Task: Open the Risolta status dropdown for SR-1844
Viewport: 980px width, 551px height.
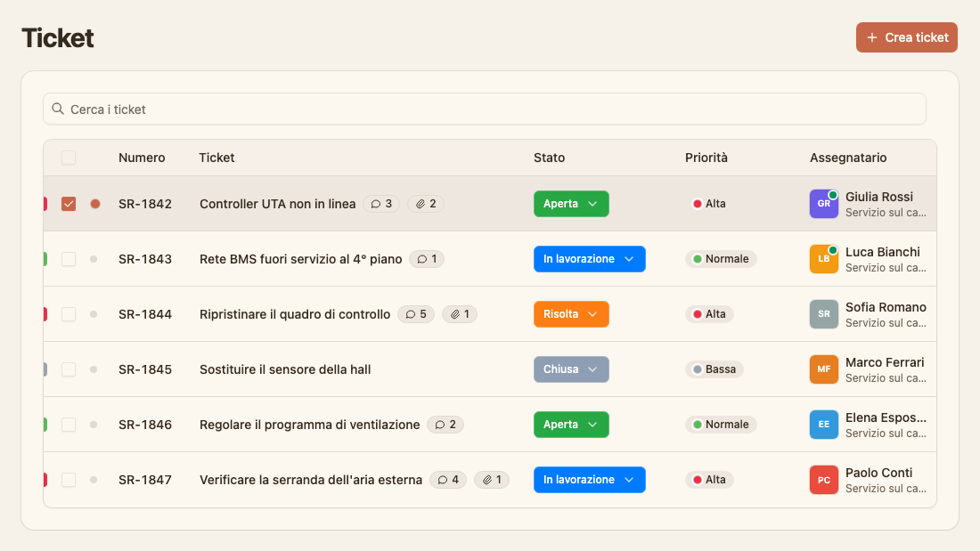Action: click(x=571, y=314)
